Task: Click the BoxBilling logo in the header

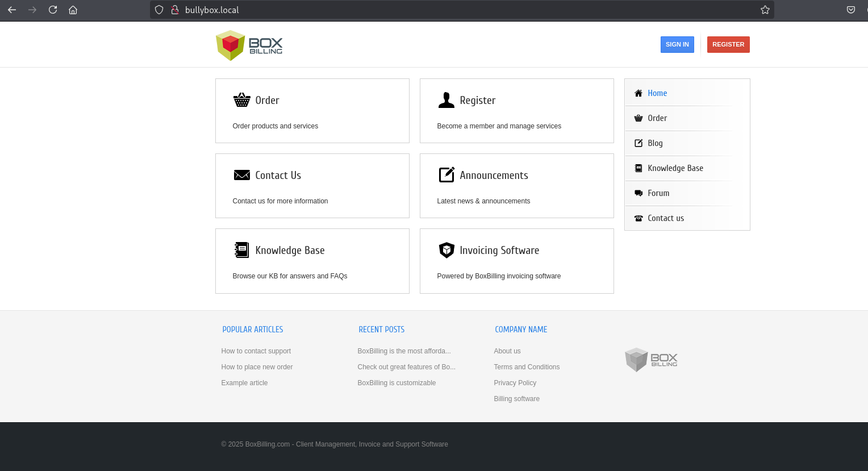Action: pos(249,45)
